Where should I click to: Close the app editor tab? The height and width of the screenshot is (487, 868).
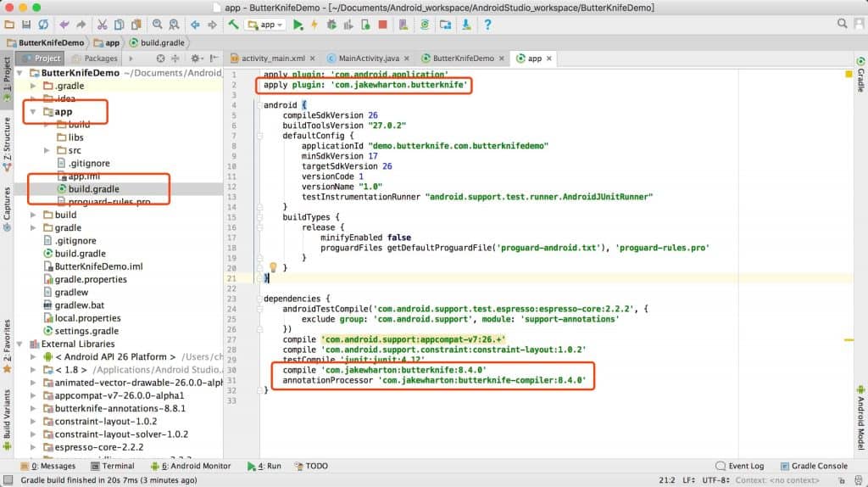(549, 59)
